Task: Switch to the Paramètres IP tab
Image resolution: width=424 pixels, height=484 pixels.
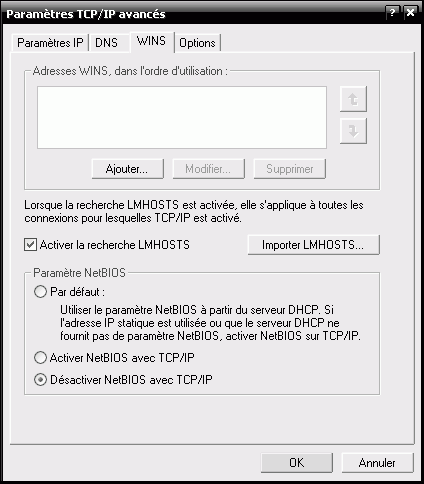Action: 50,43
